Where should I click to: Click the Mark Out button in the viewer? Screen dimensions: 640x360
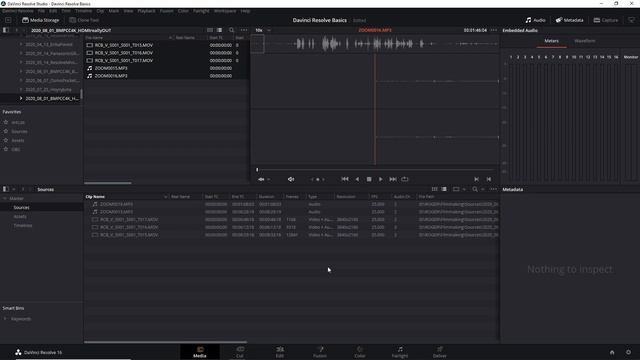coord(489,179)
